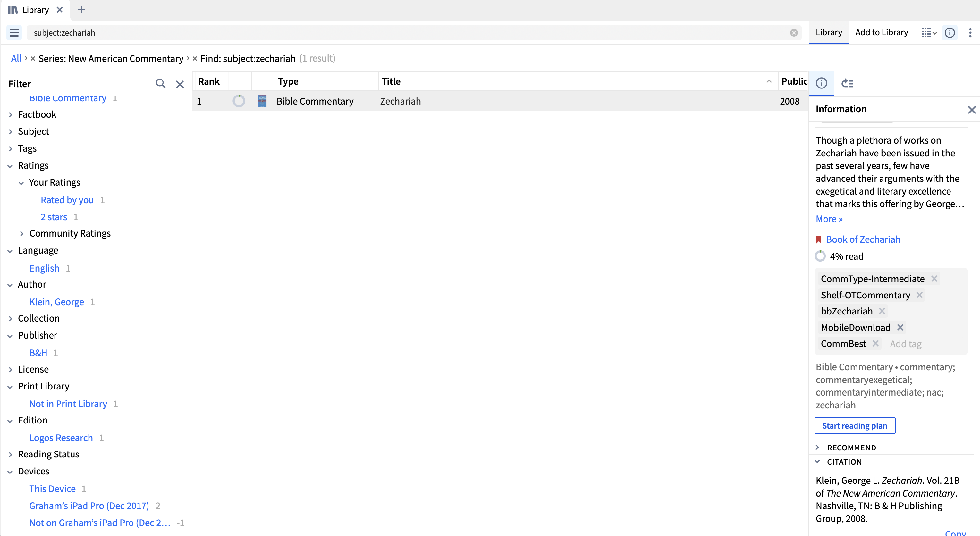This screenshot has width=980, height=536.
Task: Switch to Add to Library tab
Action: (x=882, y=33)
